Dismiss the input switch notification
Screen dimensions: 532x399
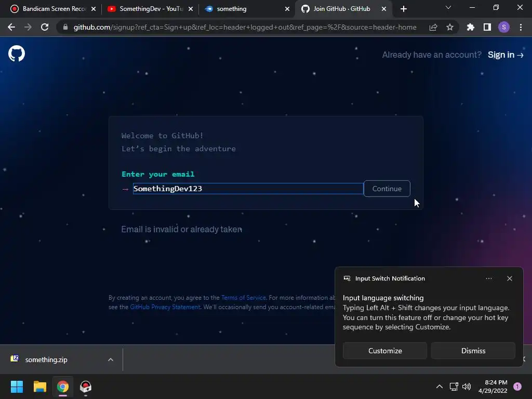[473, 351]
